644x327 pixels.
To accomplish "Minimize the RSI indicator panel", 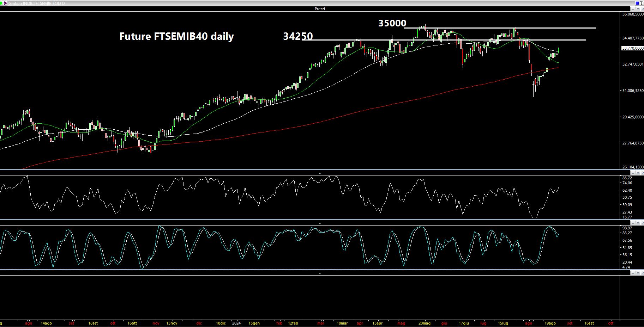I will coord(633,173).
